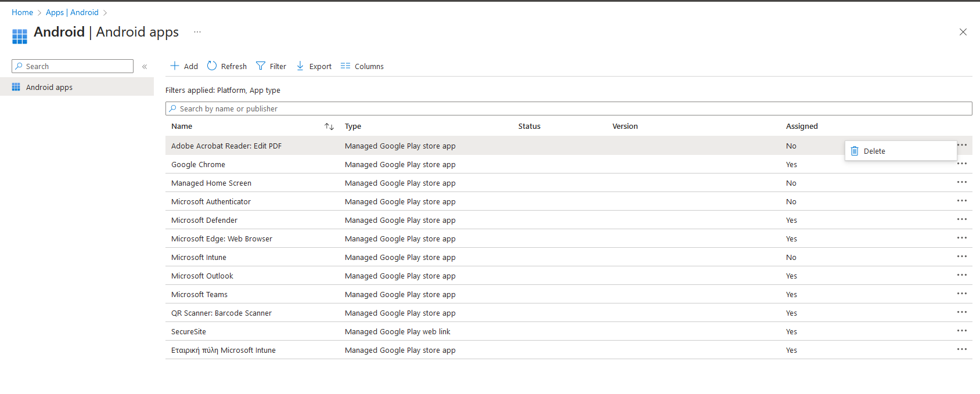Open the ellipsis menu for Microsoft Intune
This screenshot has height=394, width=980.
(x=962, y=256)
